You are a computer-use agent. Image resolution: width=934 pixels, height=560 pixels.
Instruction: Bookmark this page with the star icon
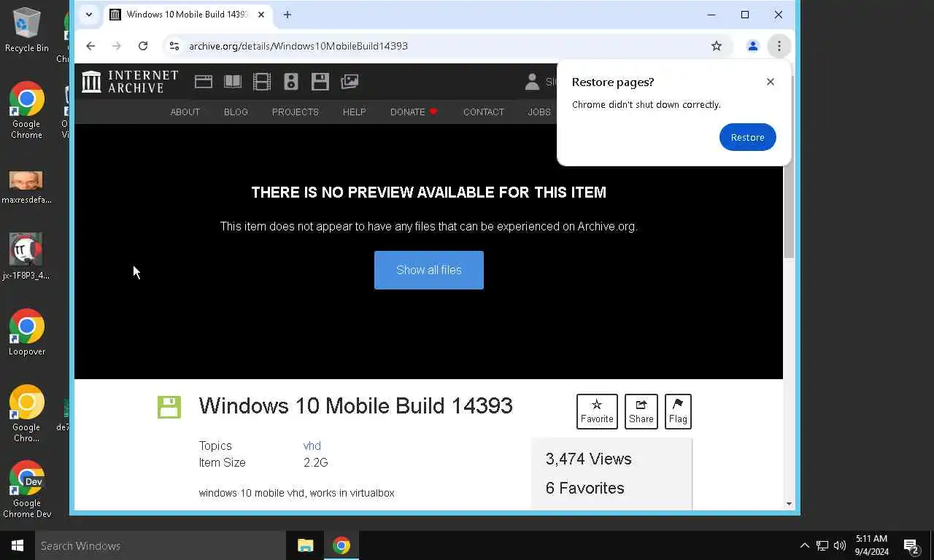(x=717, y=46)
